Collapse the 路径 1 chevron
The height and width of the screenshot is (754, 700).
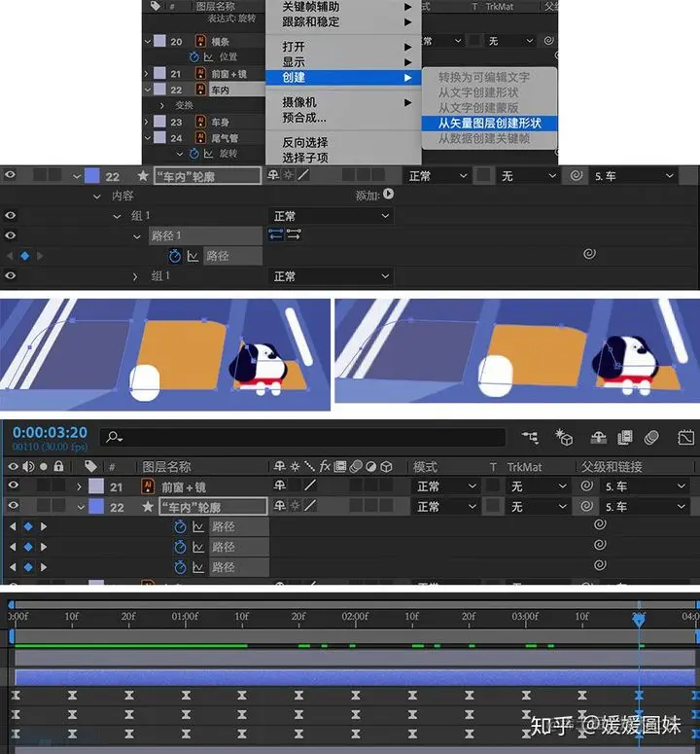(137, 236)
